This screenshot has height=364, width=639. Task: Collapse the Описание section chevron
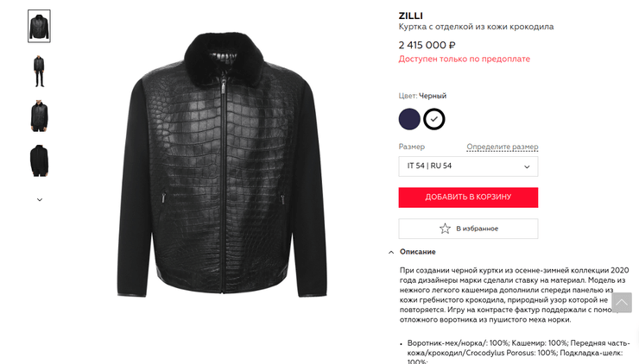(x=391, y=252)
